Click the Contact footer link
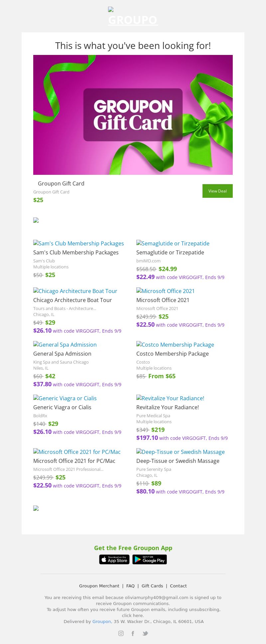This screenshot has width=266, height=644. [x=178, y=586]
